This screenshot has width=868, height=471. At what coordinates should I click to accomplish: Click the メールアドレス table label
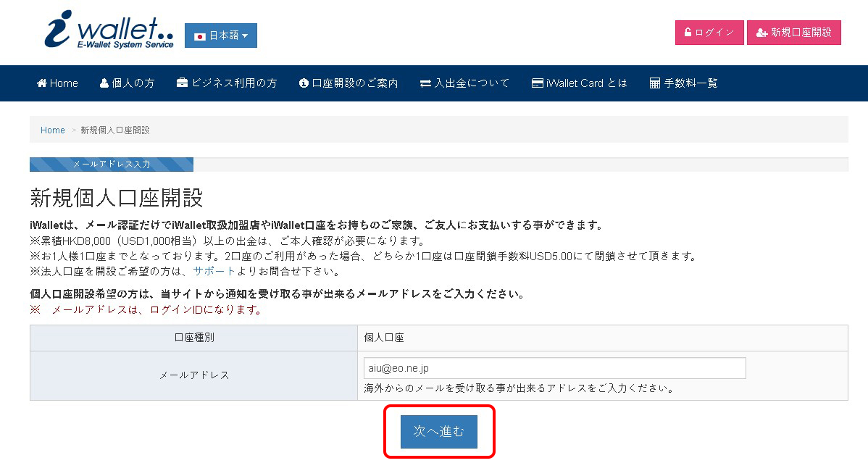pos(193,375)
